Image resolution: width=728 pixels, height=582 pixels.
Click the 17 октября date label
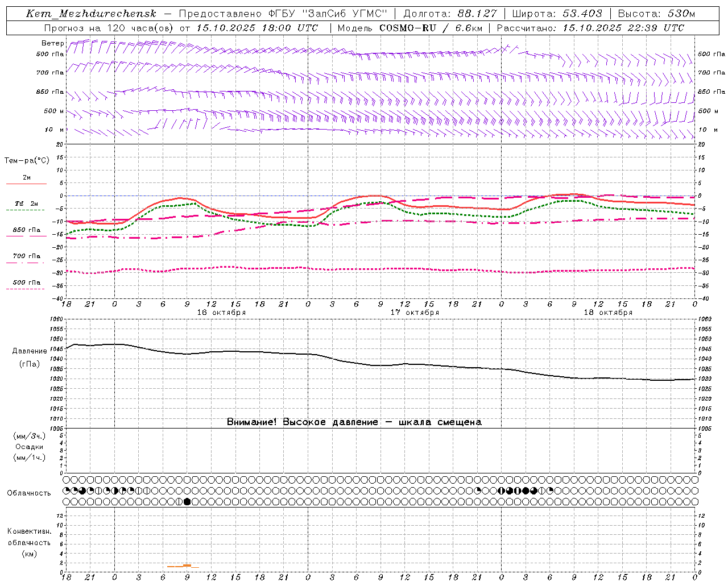pos(415,313)
